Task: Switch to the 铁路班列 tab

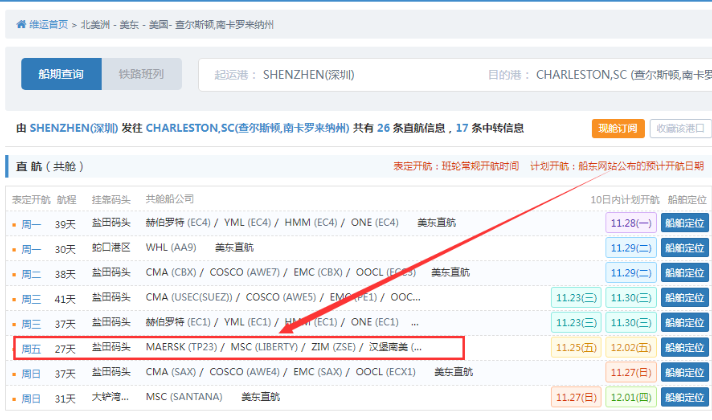Action: tap(142, 74)
